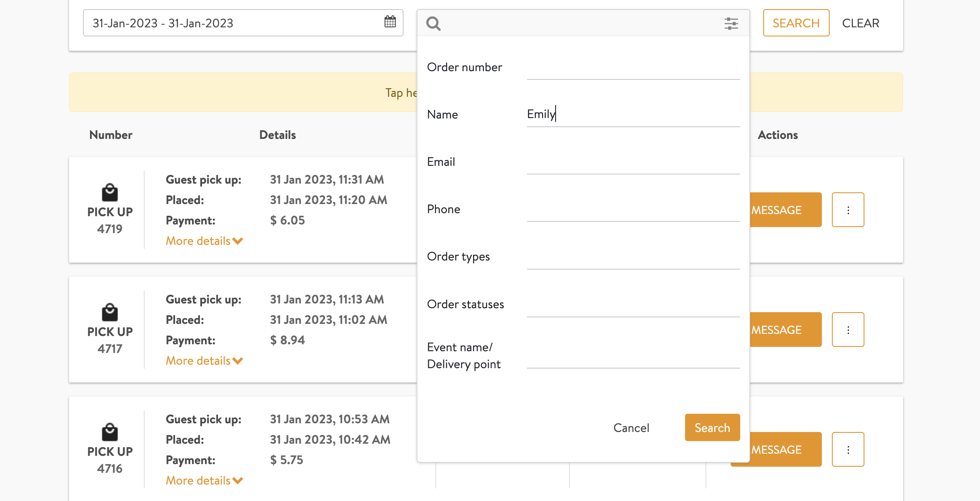Open the Order statuses selection field
This screenshot has height=501, width=980.
point(633,306)
